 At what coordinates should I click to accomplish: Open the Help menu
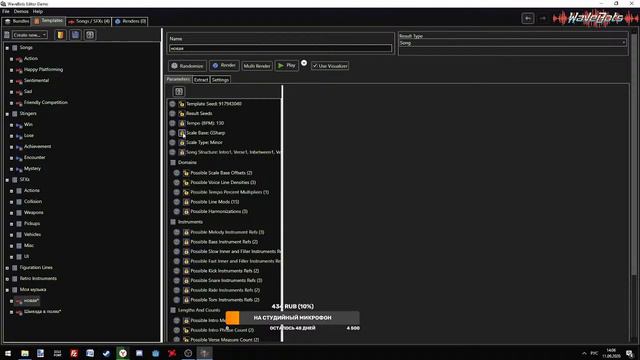click(38, 11)
